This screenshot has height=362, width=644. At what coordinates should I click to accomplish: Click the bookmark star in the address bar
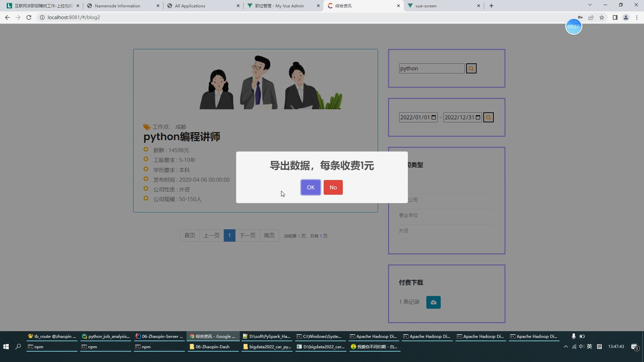(x=601, y=17)
